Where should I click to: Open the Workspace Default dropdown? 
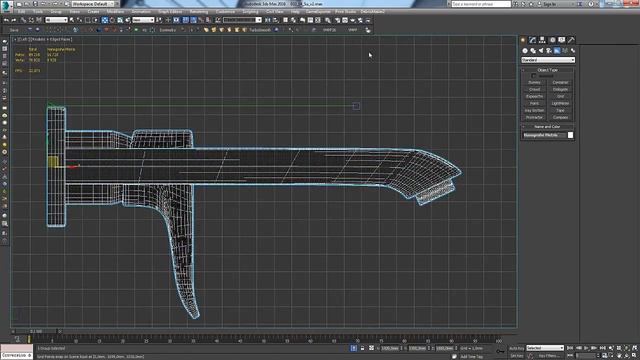[92, 4]
